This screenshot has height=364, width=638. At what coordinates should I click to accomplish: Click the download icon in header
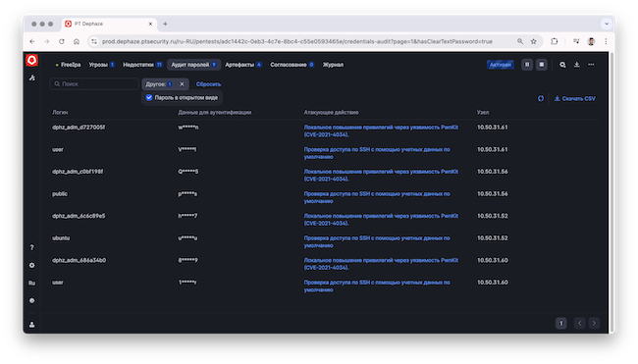click(576, 64)
